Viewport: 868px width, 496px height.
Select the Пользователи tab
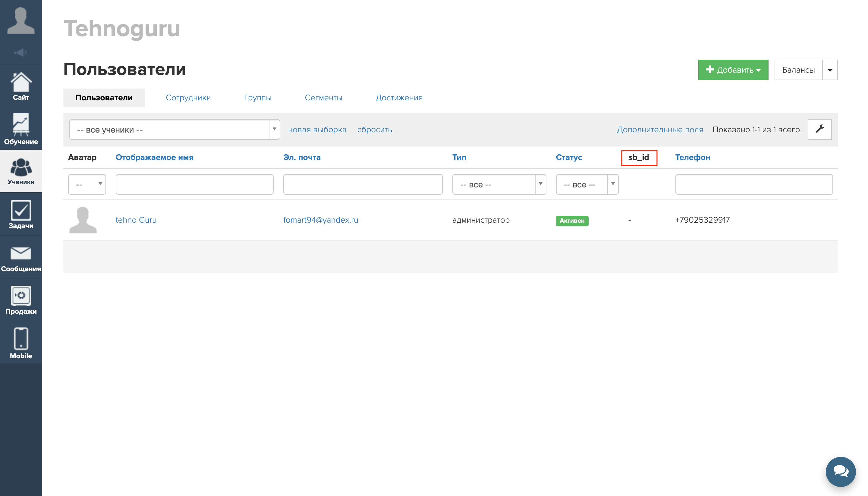[104, 98]
